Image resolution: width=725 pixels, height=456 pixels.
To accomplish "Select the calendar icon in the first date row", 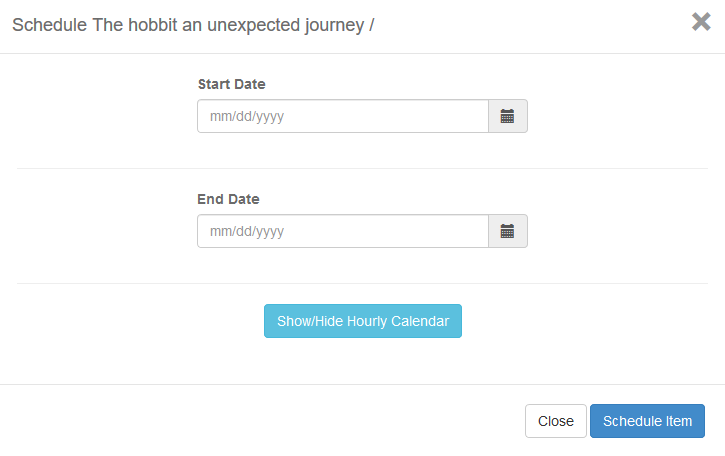I will pos(507,116).
